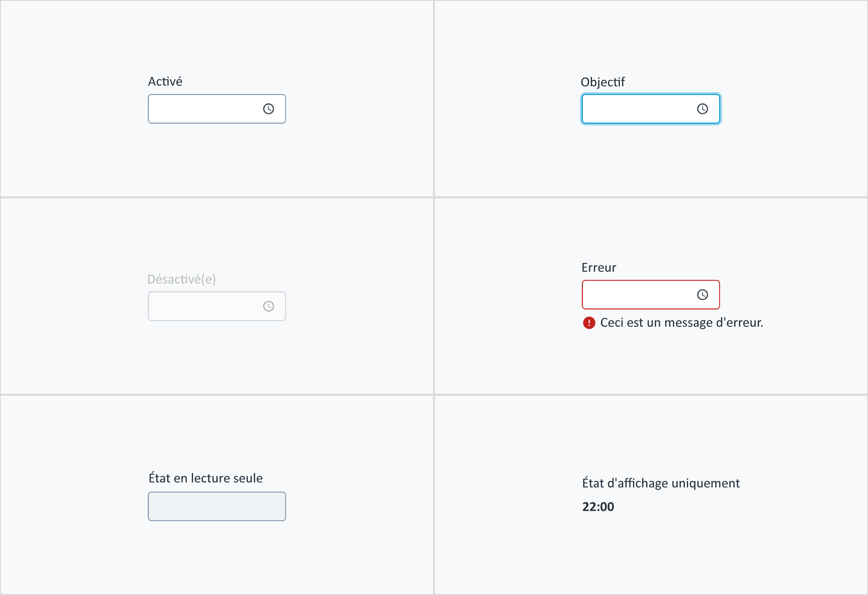Click the État d'affichage uniquement label
Viewport: 868px width, 595px height.
click(x=661, y=483)
